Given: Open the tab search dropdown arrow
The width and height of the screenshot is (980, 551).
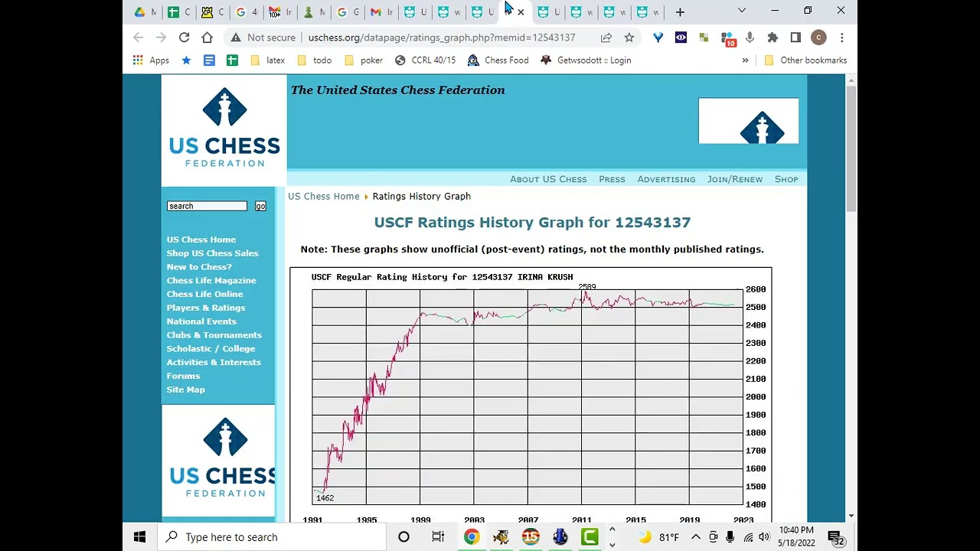Looking at the screenshot, I should (741, 11).
